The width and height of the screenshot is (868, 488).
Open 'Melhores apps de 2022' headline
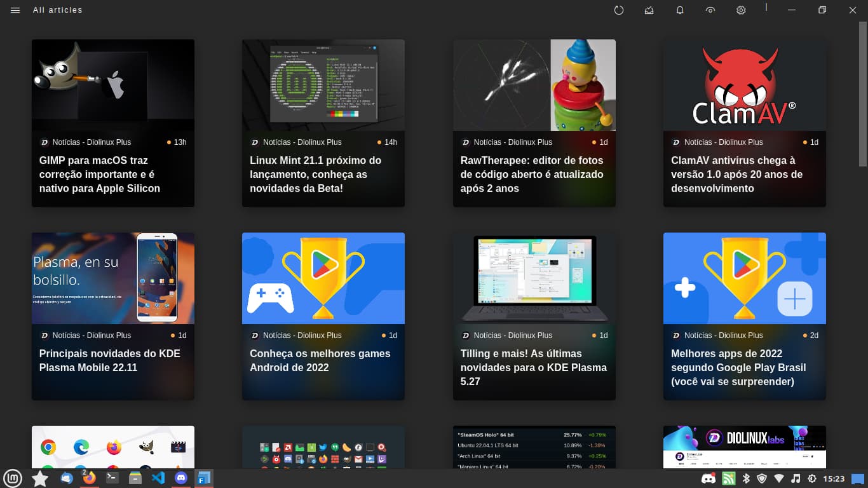point(738,367)
